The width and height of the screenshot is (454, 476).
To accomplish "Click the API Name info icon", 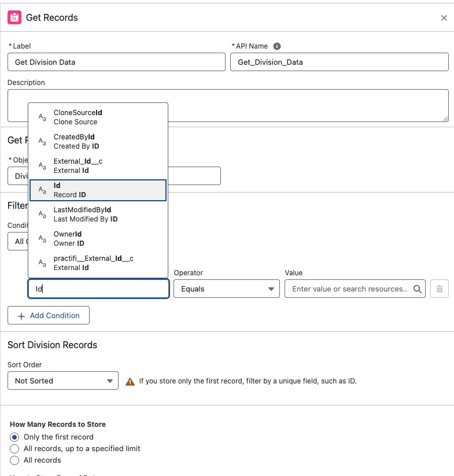I will point(277,46).
